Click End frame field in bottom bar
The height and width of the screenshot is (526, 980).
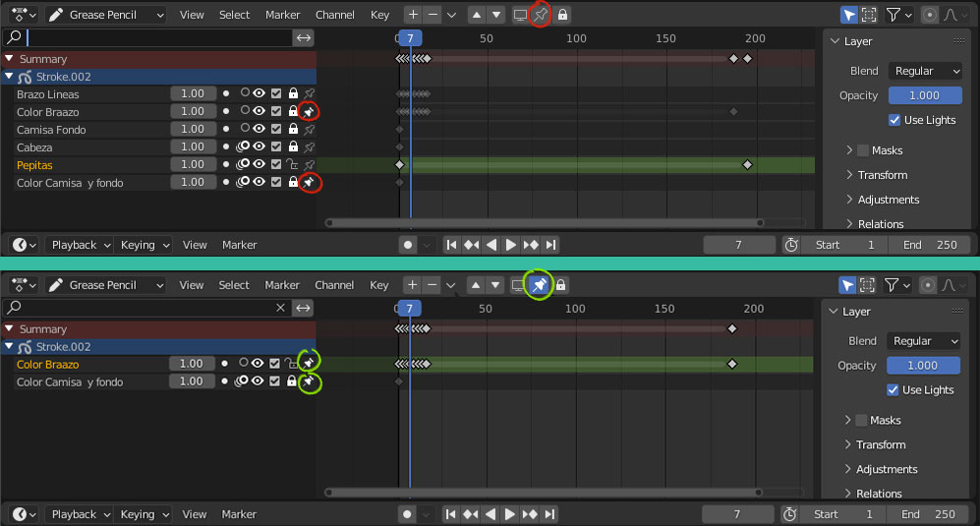point(929,514)
